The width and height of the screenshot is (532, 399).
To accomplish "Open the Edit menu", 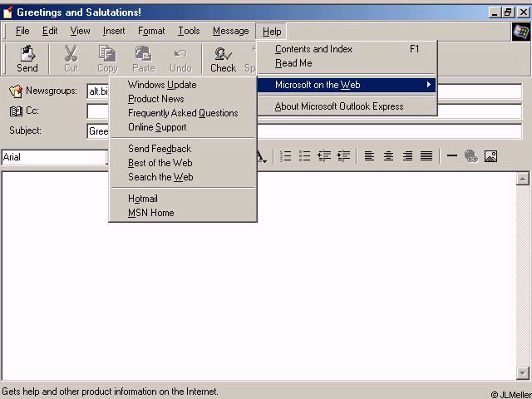I will [50, 32].
